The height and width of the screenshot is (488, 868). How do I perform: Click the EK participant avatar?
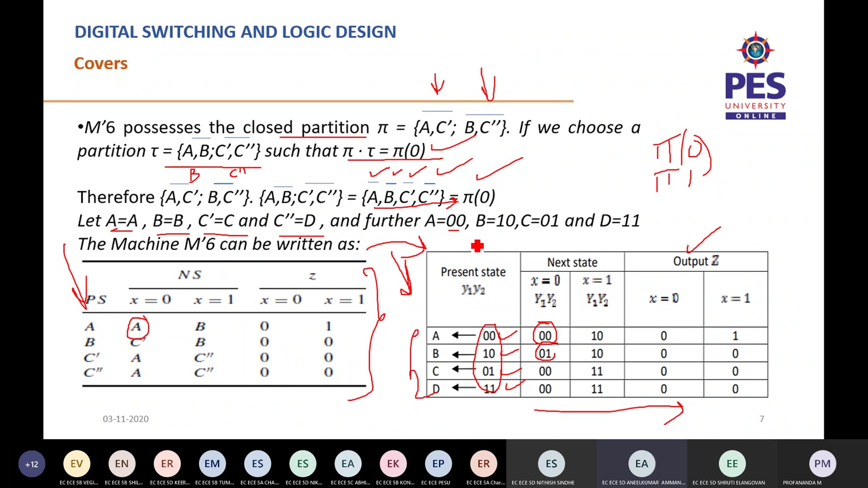click(x=393, y=464)
